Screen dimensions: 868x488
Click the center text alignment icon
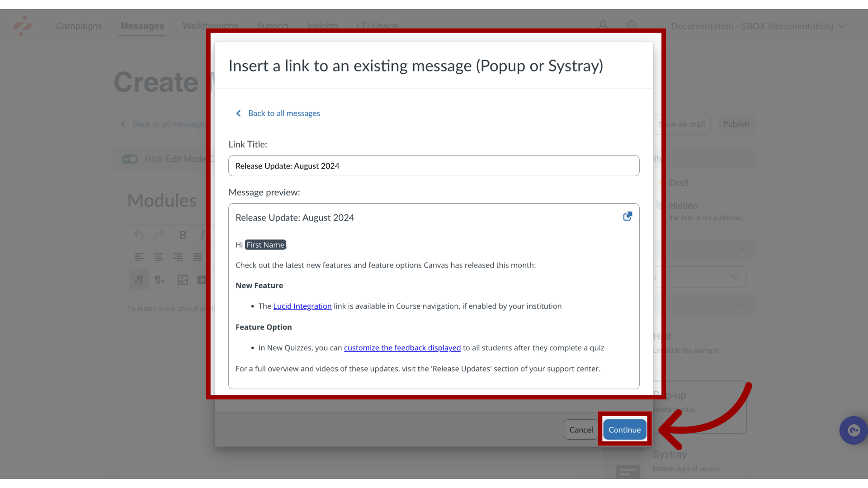pyautogui.click(x=159, y=258)
